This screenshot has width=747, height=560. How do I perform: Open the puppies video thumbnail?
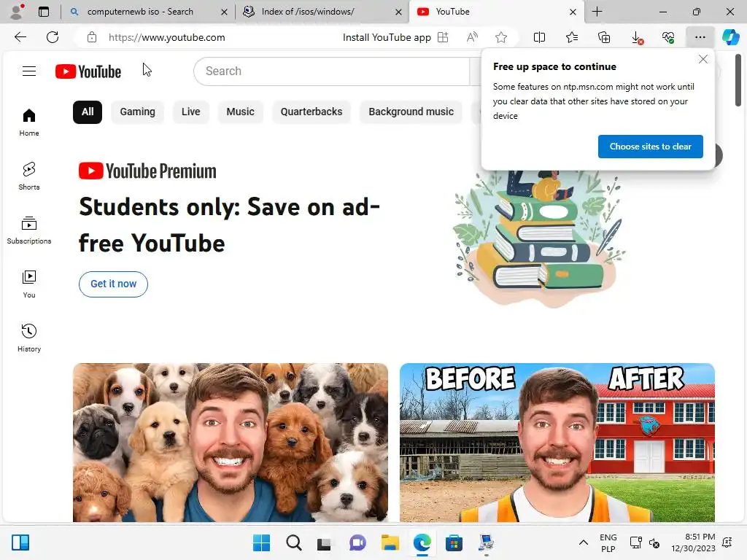click(x=230, y=443)
